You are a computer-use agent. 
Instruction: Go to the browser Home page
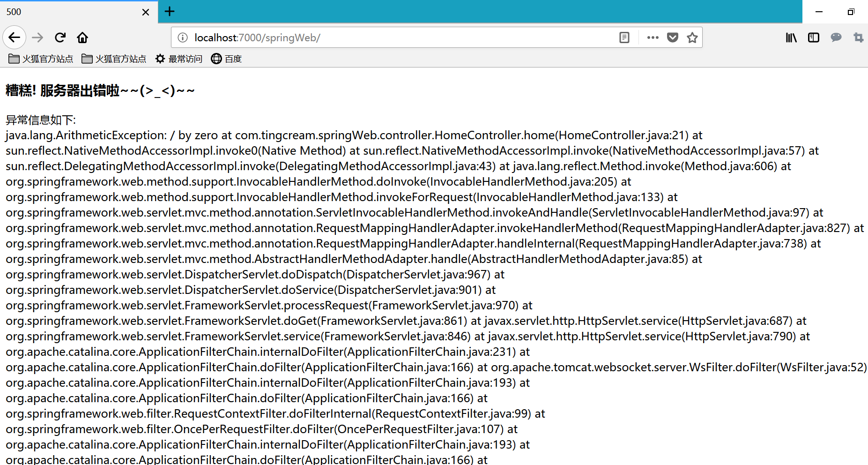click(82, 37)
